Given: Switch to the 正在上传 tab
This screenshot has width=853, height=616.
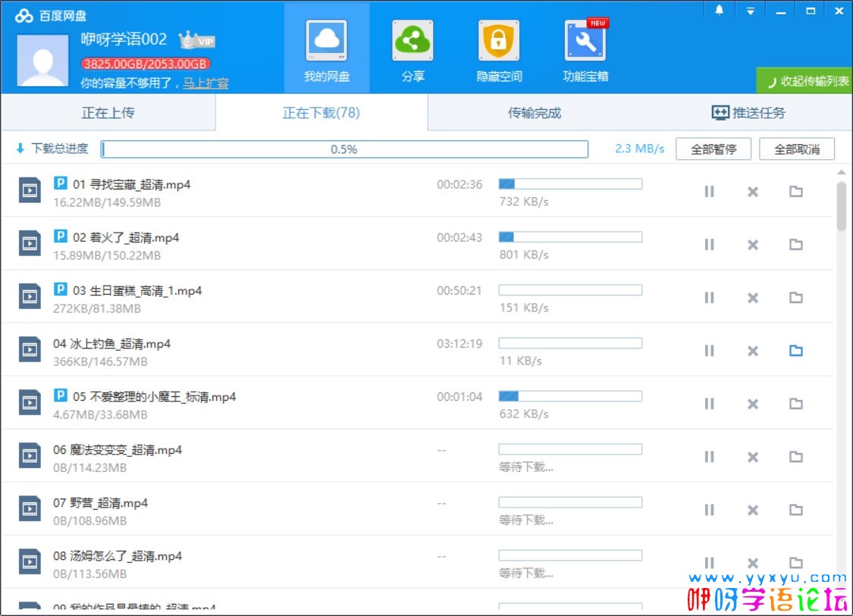Looking at the screenshot, I should (x=108, y=113).
